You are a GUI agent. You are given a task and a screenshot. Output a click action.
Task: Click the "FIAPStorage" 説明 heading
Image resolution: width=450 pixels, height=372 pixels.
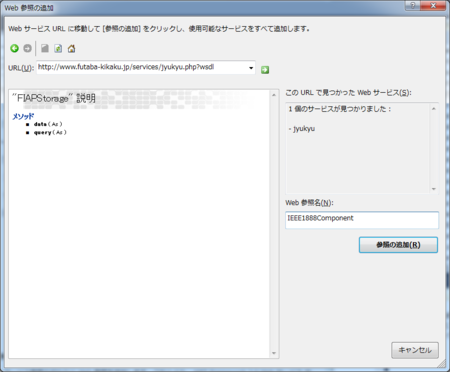[x=54, y=98]
